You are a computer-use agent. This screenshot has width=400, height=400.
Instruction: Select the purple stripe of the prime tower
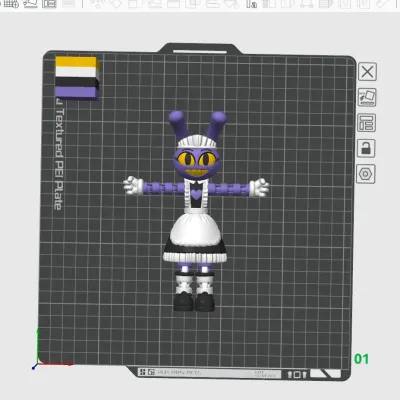click(x=77, y=92)
